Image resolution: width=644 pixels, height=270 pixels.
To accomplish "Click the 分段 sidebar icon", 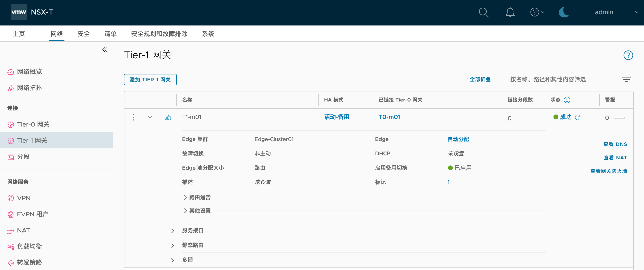I will (x=11, y=157).
